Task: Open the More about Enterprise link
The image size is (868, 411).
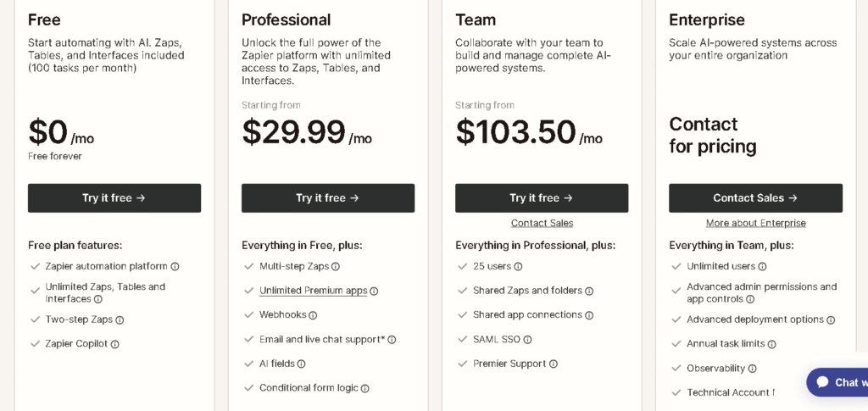Action: [755, 223]
